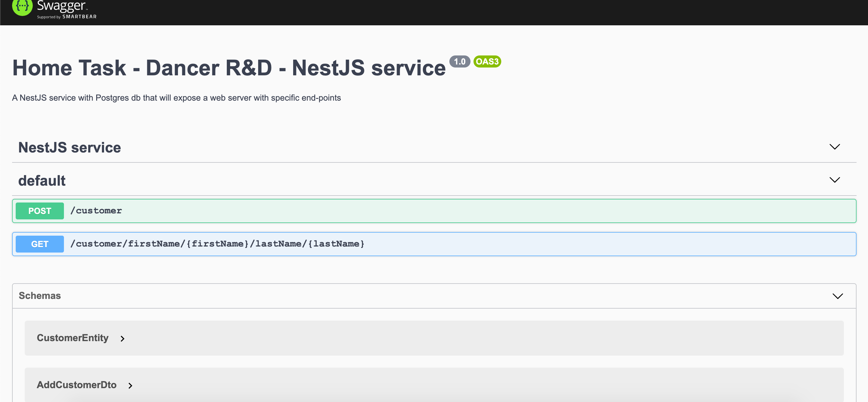868x402 pixels.
Task: Collapse the NestJS service section
Action: click(835, 147)
